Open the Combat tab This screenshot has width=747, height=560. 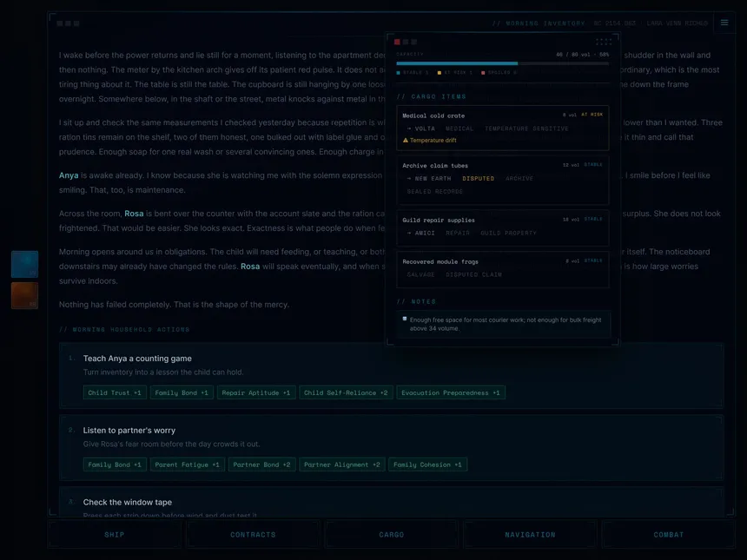click(x=669, y=535)
